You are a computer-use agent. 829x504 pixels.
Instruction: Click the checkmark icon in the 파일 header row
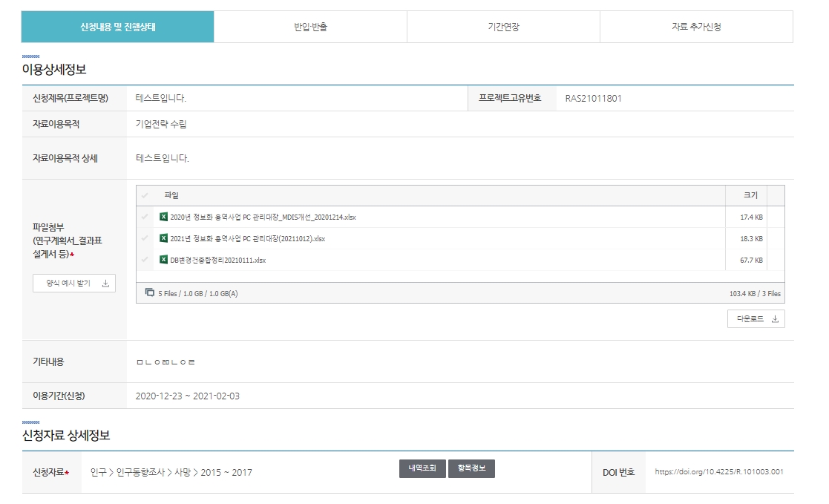146,194
